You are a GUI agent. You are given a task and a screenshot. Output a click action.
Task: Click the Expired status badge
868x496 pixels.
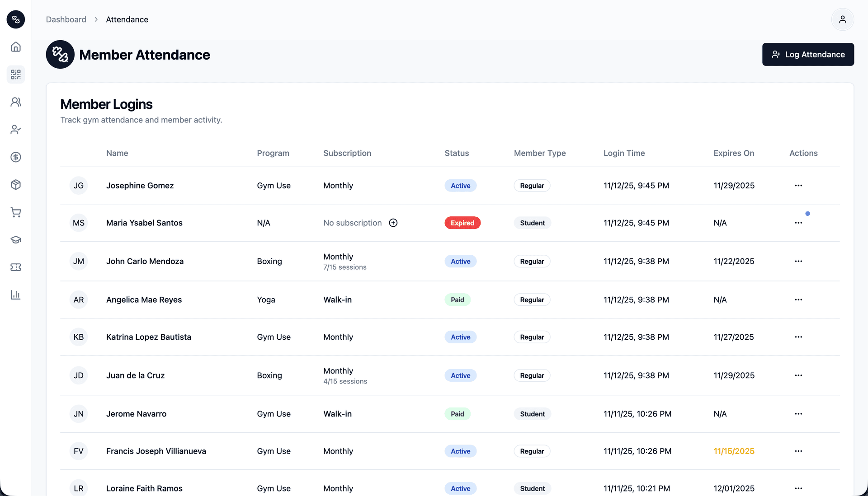coord(462,223)
